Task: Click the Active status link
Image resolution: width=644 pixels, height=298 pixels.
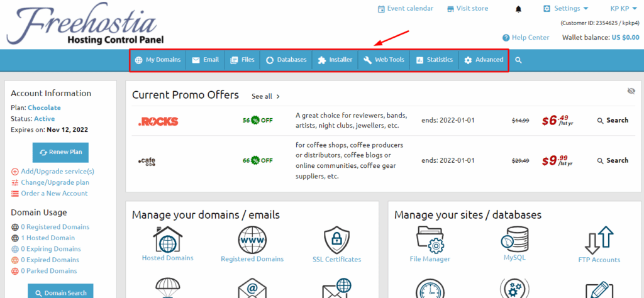Action: 45,119
